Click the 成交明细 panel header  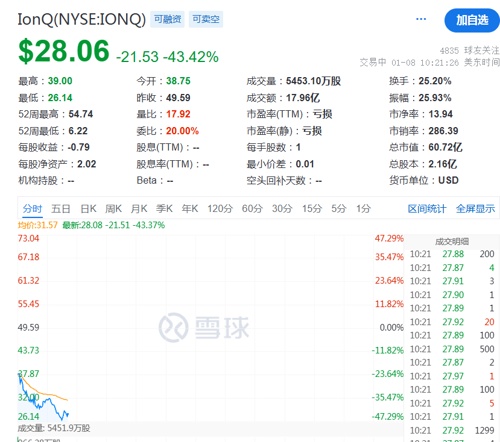click(x=452, y=242)
